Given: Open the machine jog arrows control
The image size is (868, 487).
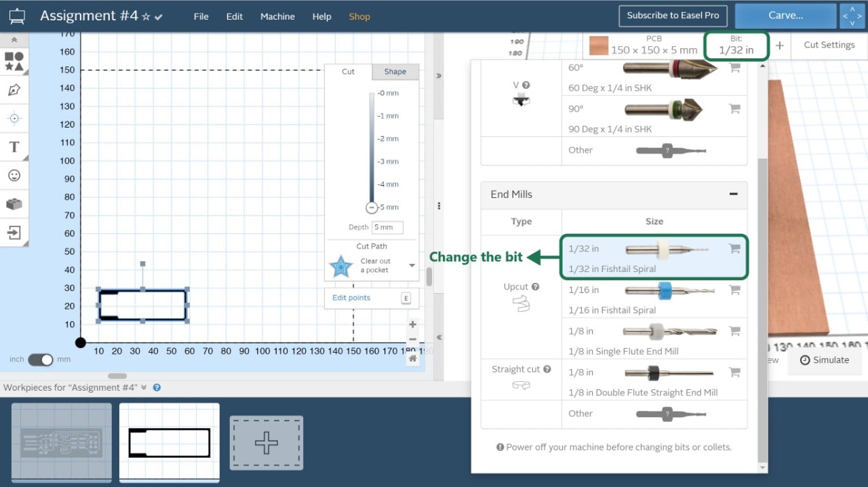Looking at the screenshot, I should point(853,16).
